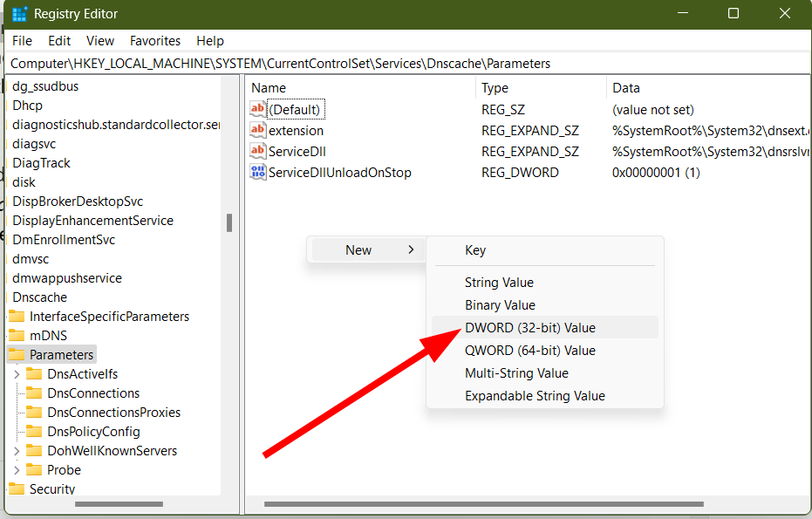
Task: Click the Registry Editor app icon in title bar
Action: coord(19,14)
